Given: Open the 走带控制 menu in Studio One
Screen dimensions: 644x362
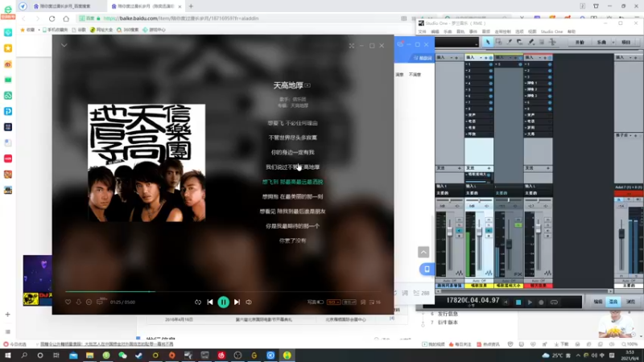Looking at the screenshot, I should [x=502, y=31].
